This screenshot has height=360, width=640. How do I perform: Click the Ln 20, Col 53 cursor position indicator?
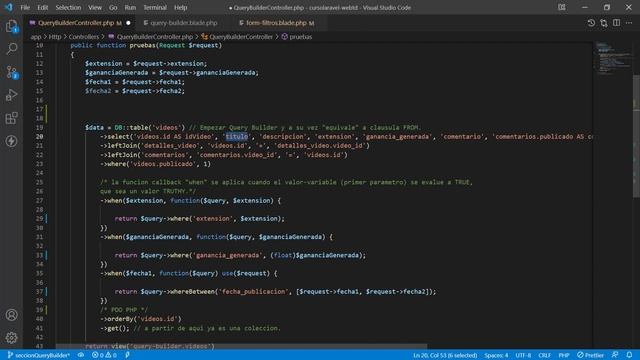point(445,355)
